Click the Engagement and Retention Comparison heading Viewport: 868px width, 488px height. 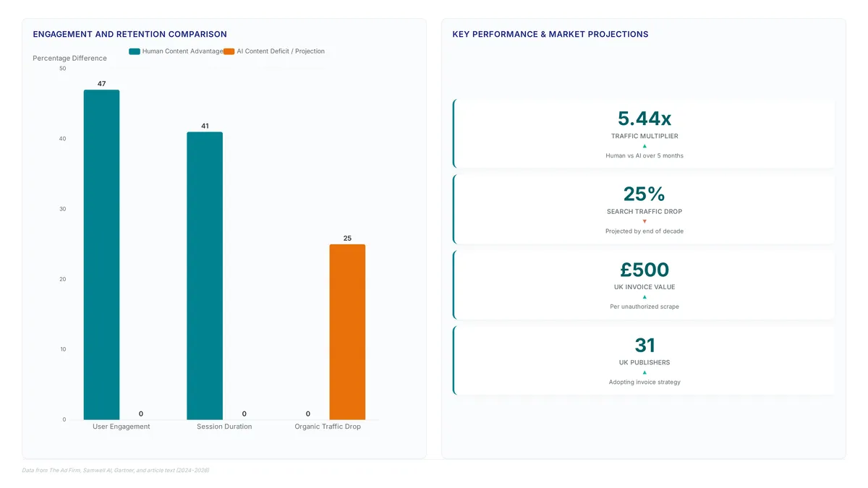click(129, 34)
